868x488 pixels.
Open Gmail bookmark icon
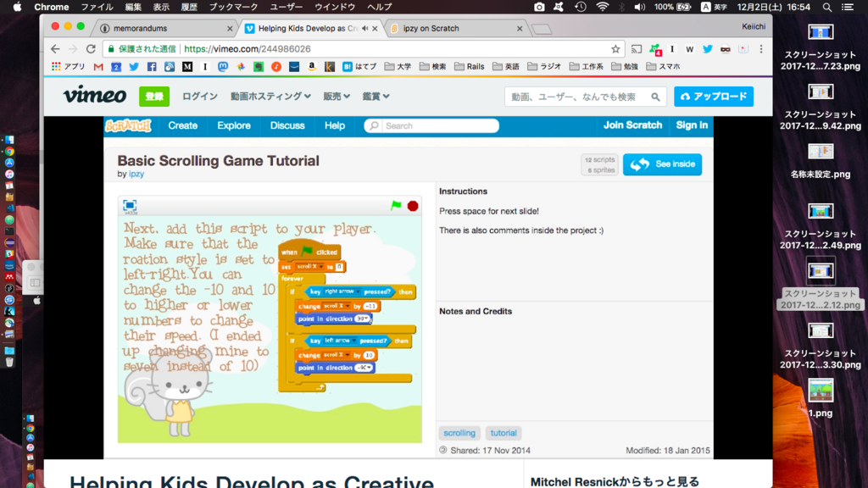98,66
